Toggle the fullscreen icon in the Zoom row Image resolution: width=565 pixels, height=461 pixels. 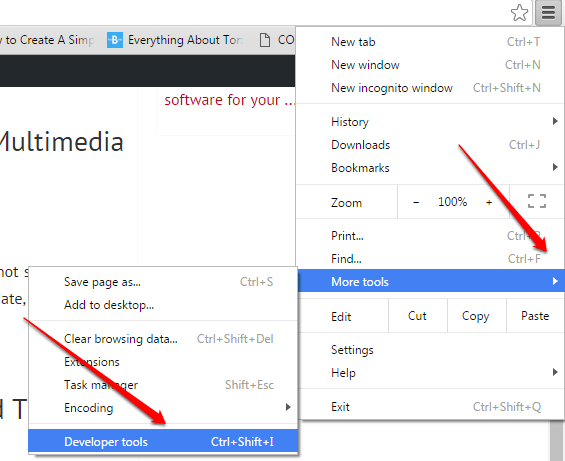click(537, 201)
